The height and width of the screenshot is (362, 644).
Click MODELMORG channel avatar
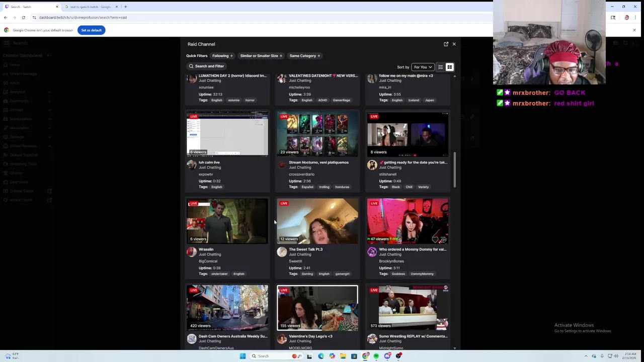282,339
